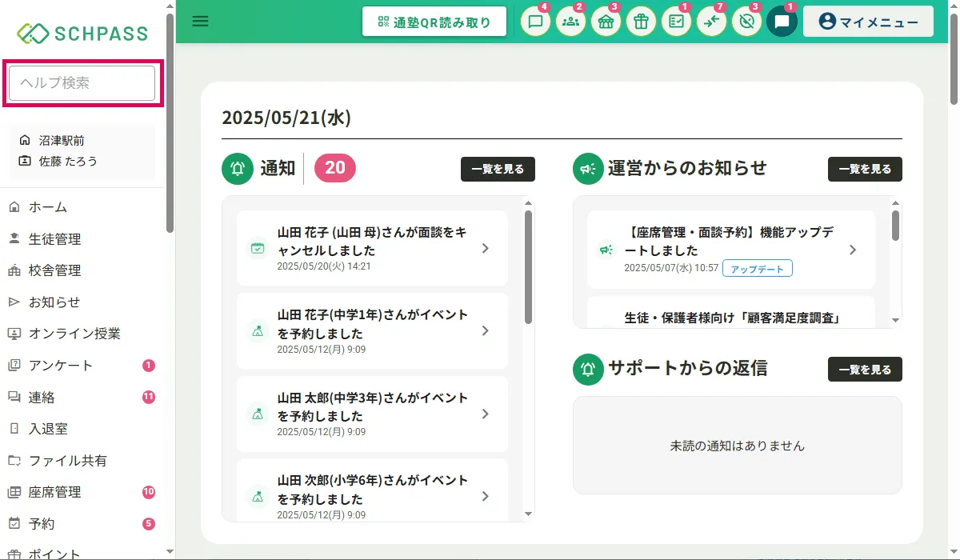Click the 佐藤 たろう user name
Image resolution: width=960 pixels, height=560 pixels.
68,161
